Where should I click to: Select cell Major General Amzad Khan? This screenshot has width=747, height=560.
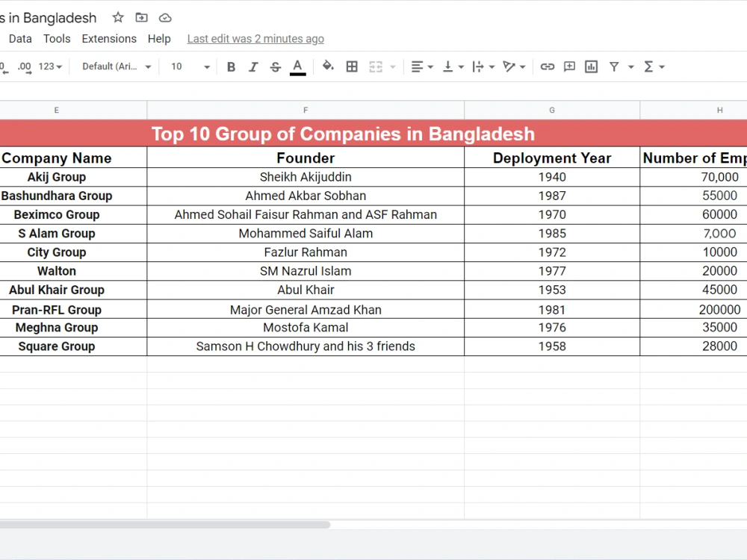coord(306,310)
